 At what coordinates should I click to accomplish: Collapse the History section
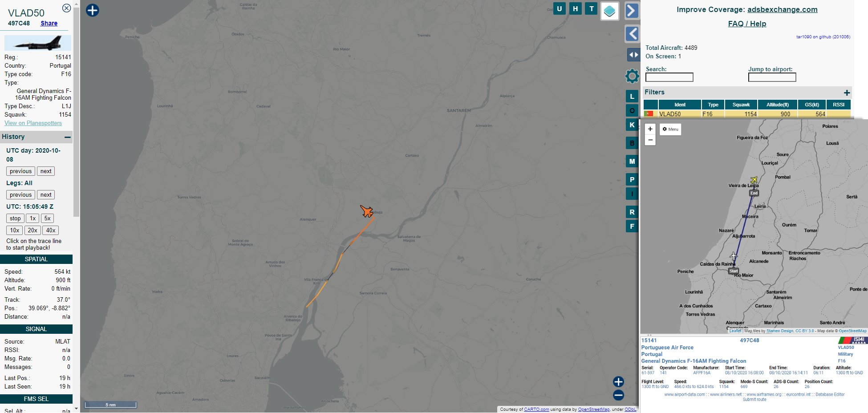(x=67, y=137)
